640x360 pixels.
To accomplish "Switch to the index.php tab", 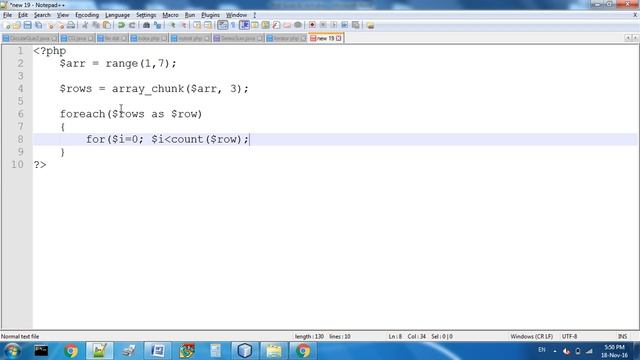I will point(148,38).
